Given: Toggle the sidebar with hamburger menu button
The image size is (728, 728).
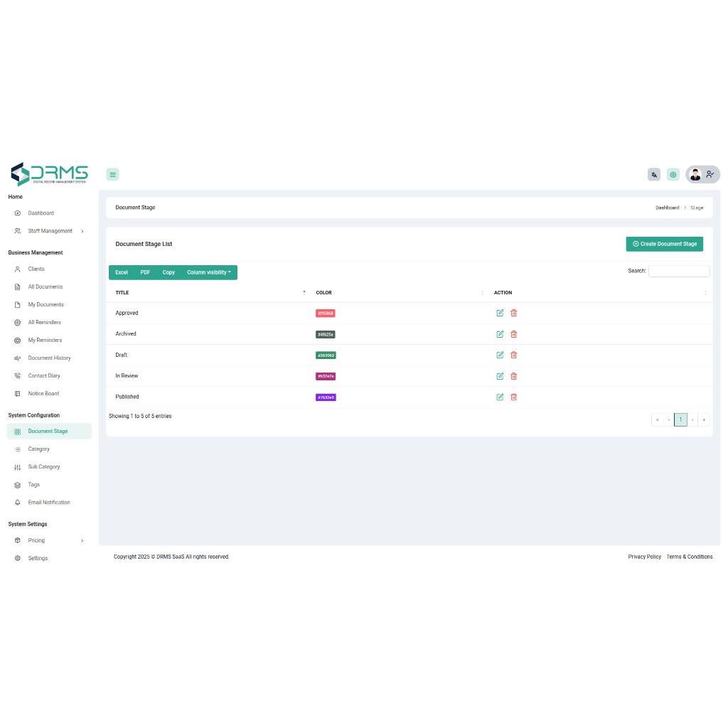Looking at the screenshot, I should tap(112, 174).
